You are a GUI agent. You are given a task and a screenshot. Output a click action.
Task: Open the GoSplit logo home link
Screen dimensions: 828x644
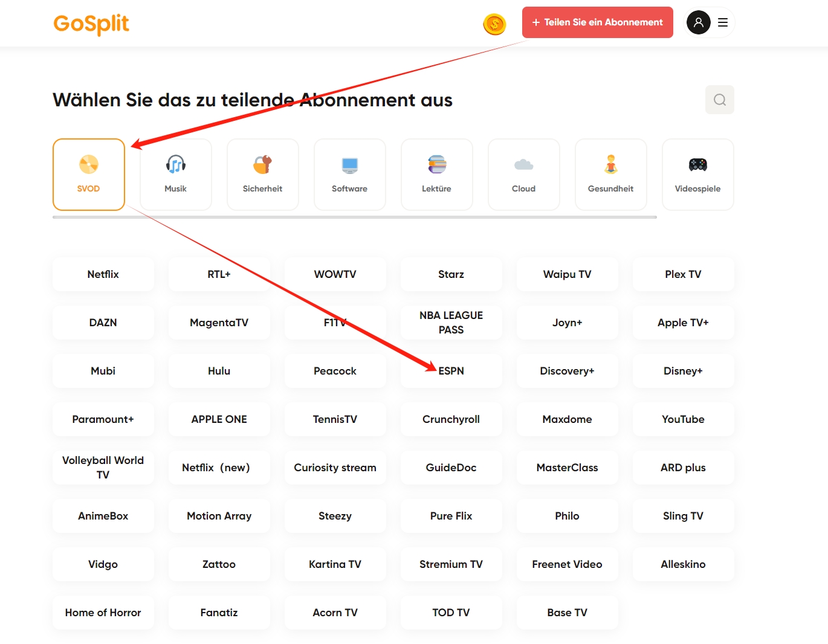[x=91, y=24]
